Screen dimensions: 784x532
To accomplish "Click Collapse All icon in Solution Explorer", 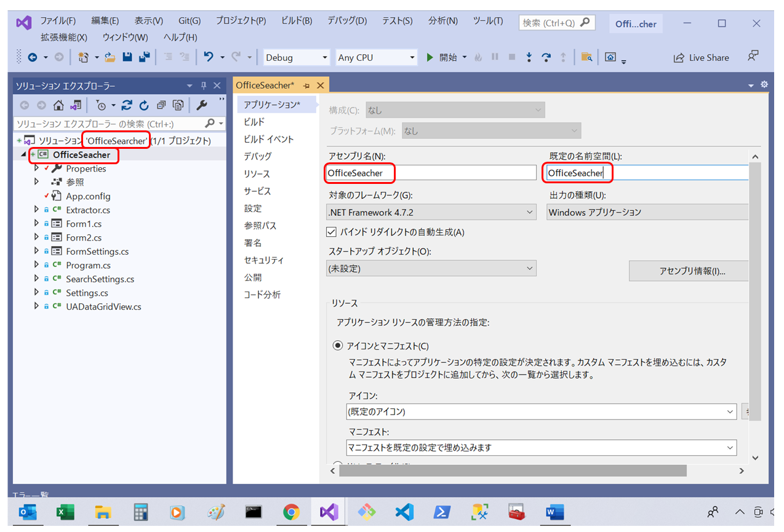I will point(161,105).
